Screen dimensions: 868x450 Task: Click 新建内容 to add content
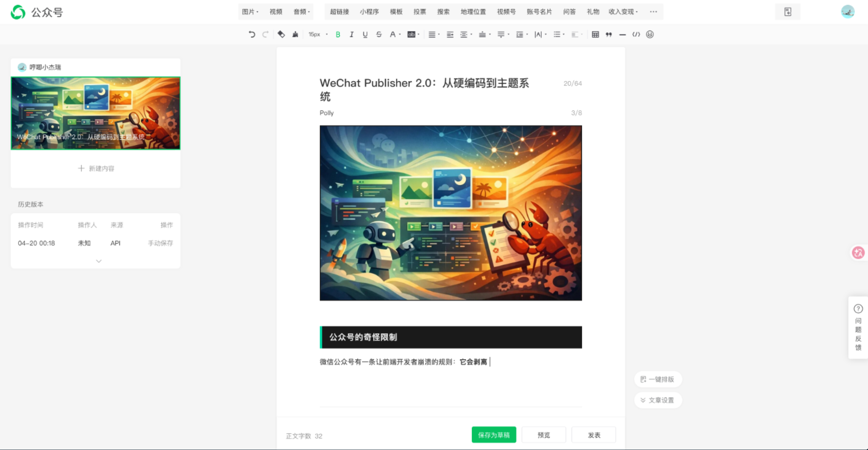[96, 168]
